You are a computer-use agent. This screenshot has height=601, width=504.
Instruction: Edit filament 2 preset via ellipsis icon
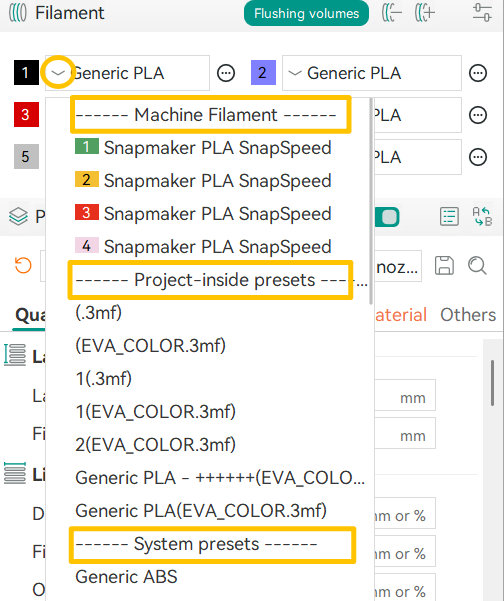478,73
